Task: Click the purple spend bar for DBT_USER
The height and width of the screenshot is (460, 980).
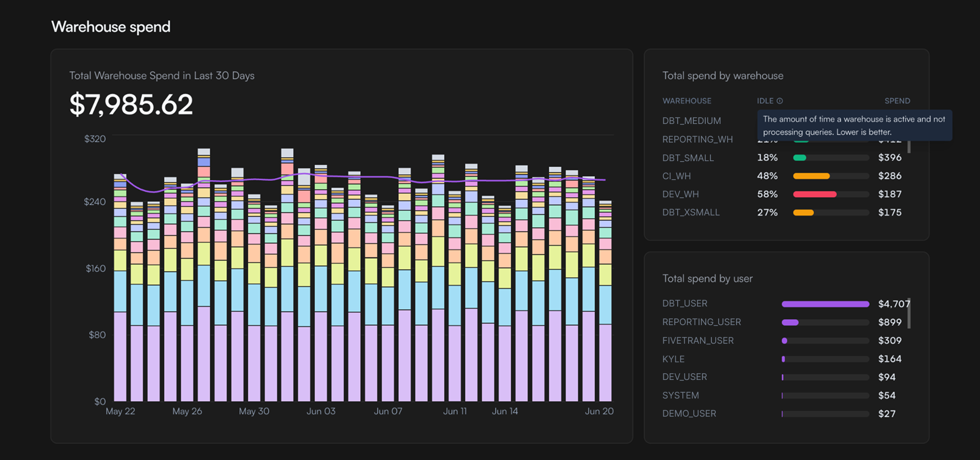Action: (825, 304)
